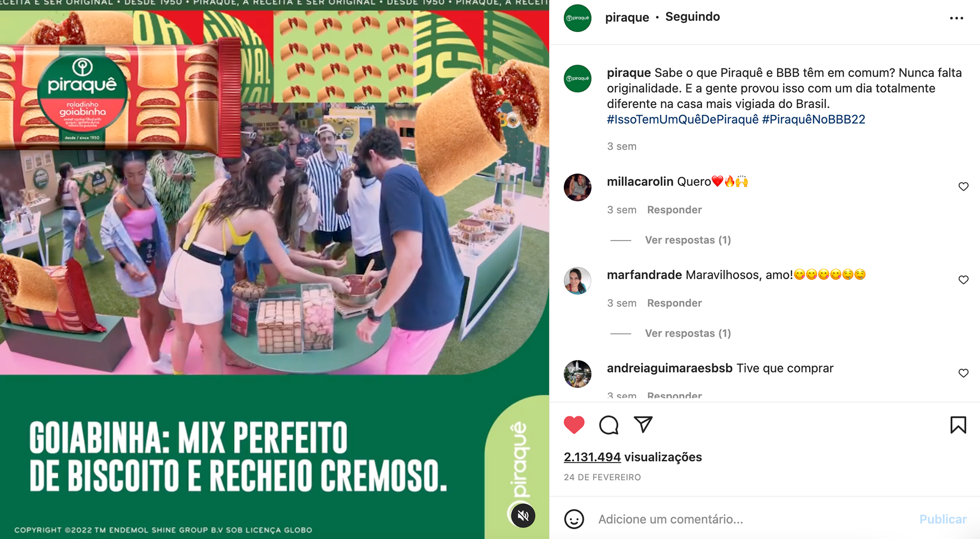Open hashtag #IssoTemUmQuêDePiraquê
The image size is (980, 539).
tap(682, 119)
